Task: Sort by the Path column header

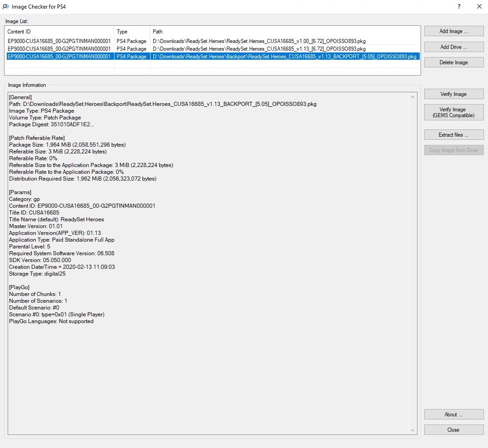Action: [x=285, y=31]
